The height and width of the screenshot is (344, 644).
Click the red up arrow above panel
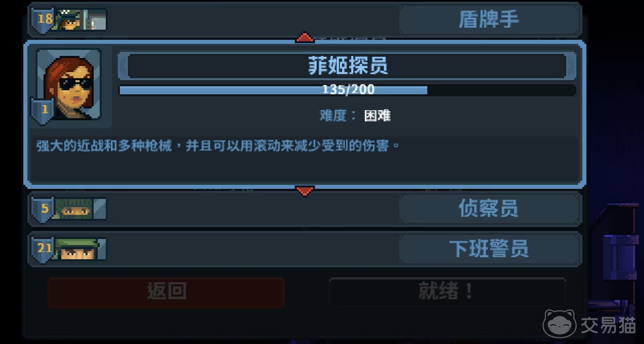(305, 37)
